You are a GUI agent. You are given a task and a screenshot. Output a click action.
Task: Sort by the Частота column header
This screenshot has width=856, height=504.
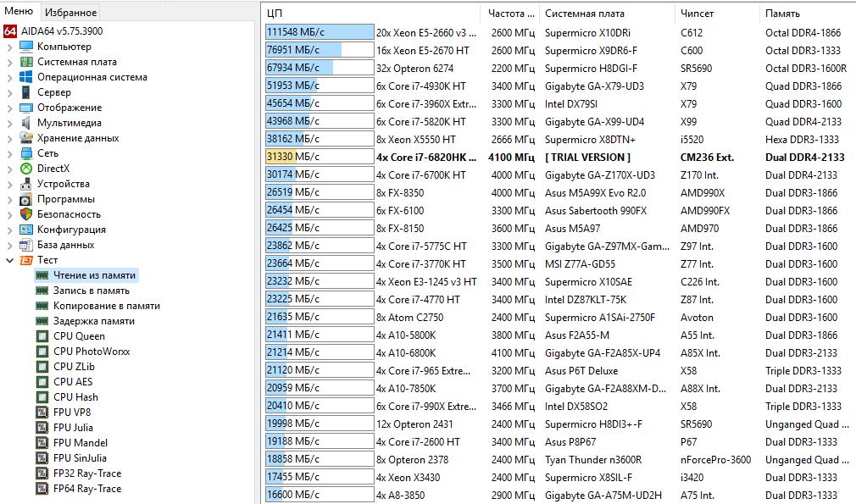(x=510, y=14)
